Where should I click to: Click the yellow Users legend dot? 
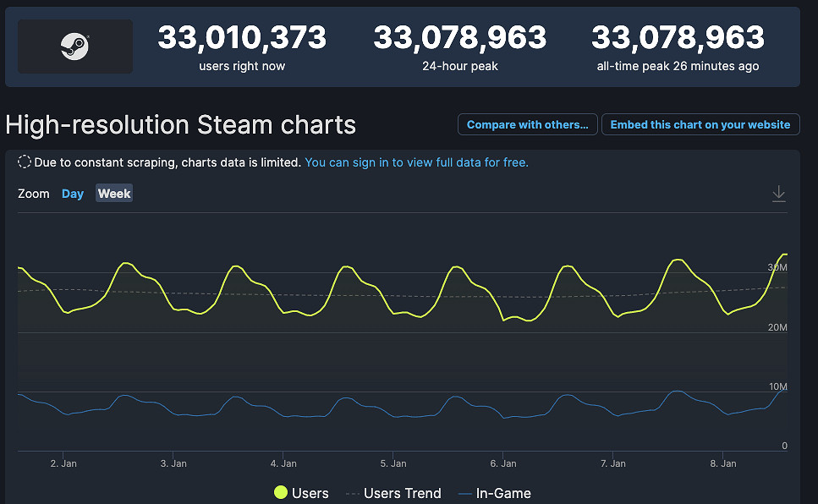click(x=279, y=493)
